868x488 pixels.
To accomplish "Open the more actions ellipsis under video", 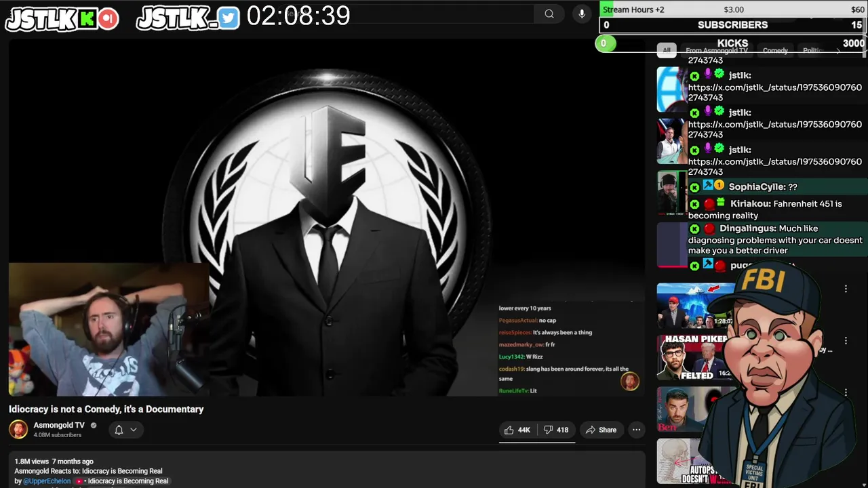I will pyautogui.click(x=636, y=430).
